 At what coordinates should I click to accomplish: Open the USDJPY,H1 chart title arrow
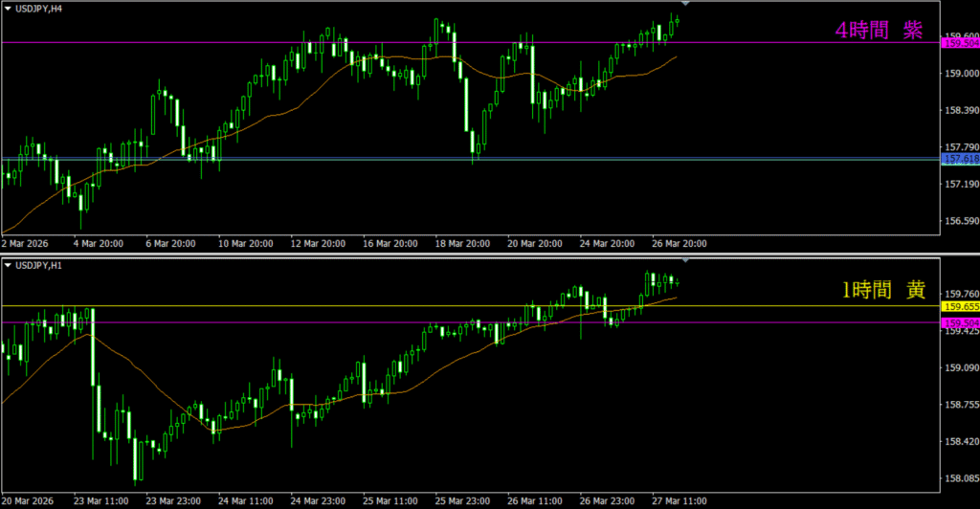(x=8, y=264)
